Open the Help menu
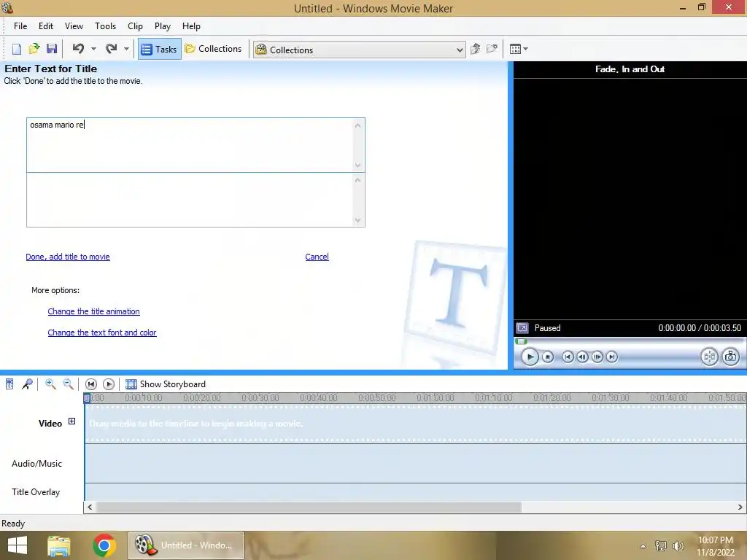The image size is (747, 560). [x=191, y=26]
